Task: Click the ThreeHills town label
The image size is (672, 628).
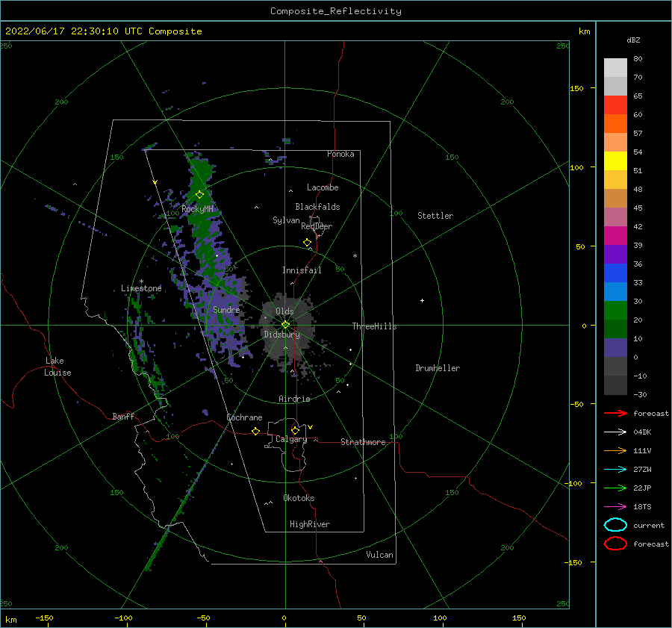Action: tap(374, 326)
